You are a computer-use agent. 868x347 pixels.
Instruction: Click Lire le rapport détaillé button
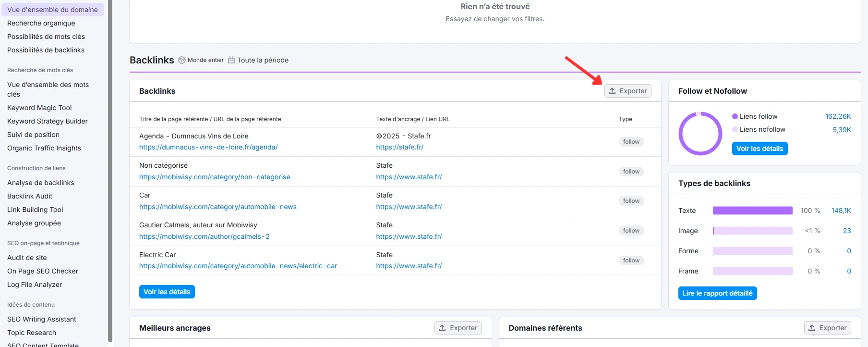718,293
